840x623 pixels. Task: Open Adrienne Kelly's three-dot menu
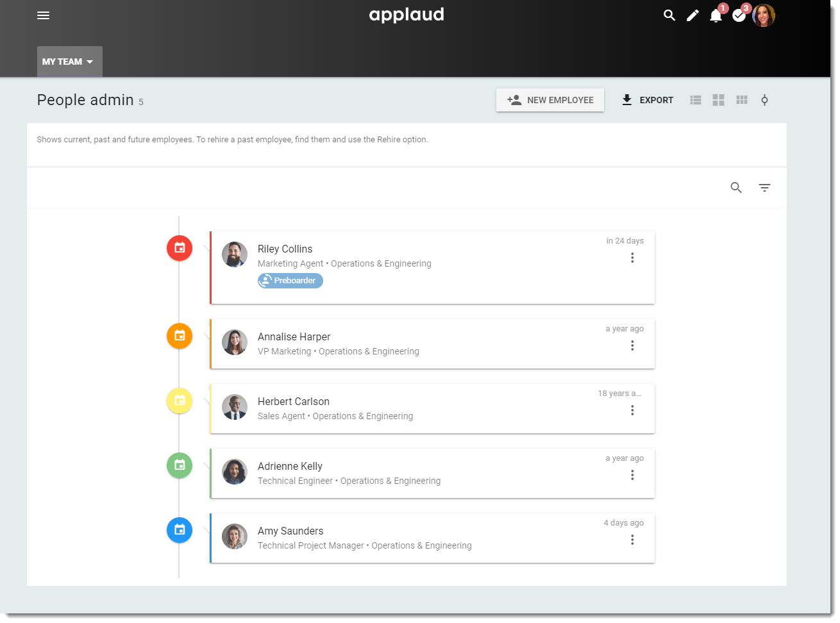[x=632, y=474]
